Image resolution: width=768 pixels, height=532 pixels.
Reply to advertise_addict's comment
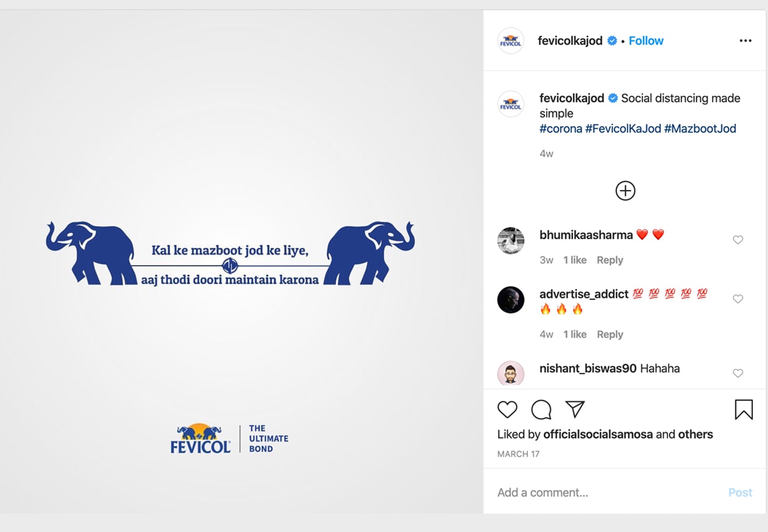coord(610,335)
